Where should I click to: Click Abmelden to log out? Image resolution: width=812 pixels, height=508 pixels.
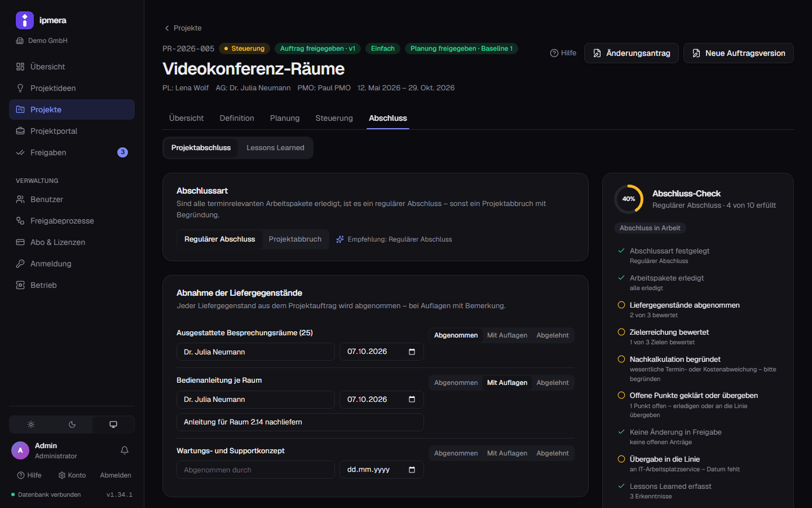[116, 475]
